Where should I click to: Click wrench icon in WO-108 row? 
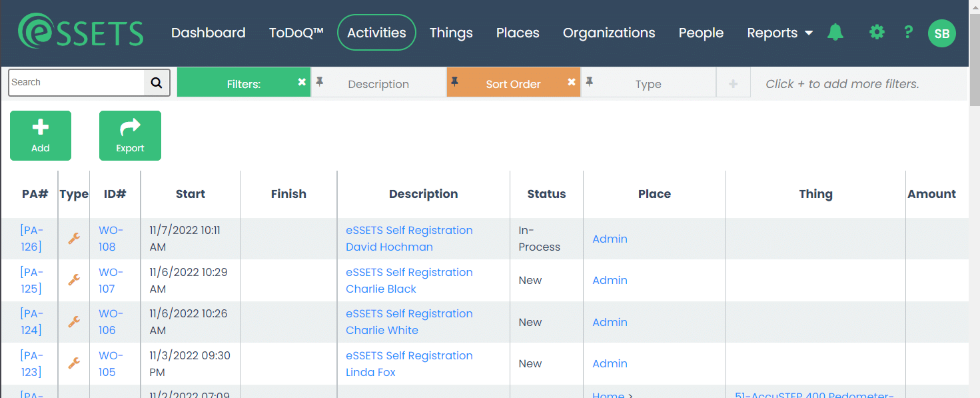pos(74,238)
